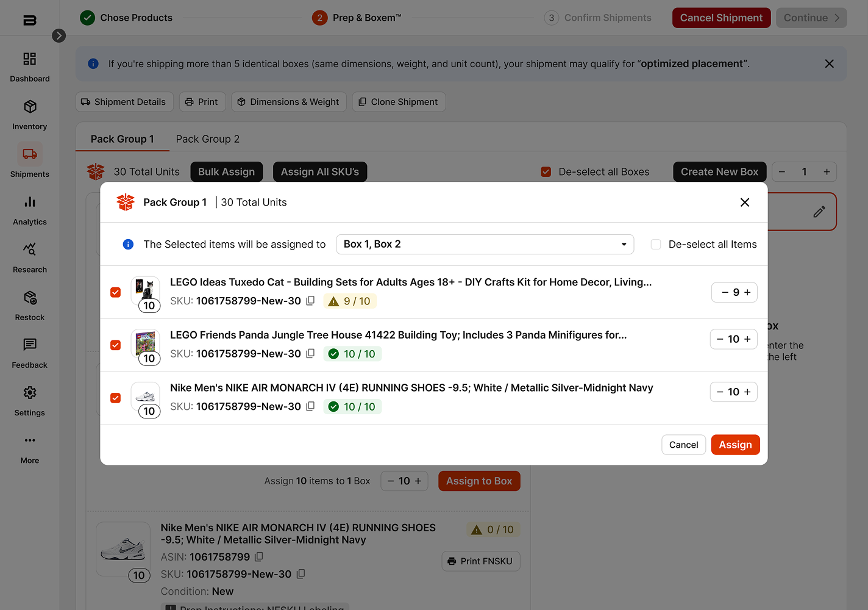The height and width of the screenshot is (610, 868).
Task: Go to Chose Products step
Action: click(x=126, y=18)
